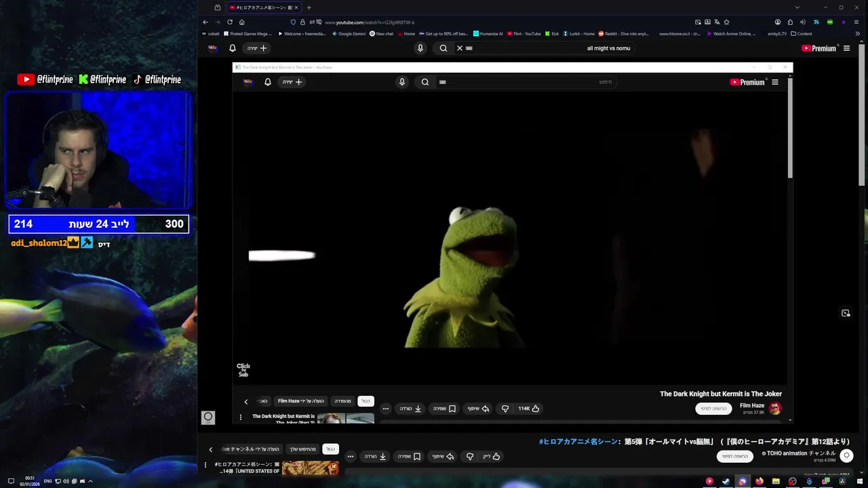Open the Film Haze channel avatar
868x488 pixels.
[775, 408]
